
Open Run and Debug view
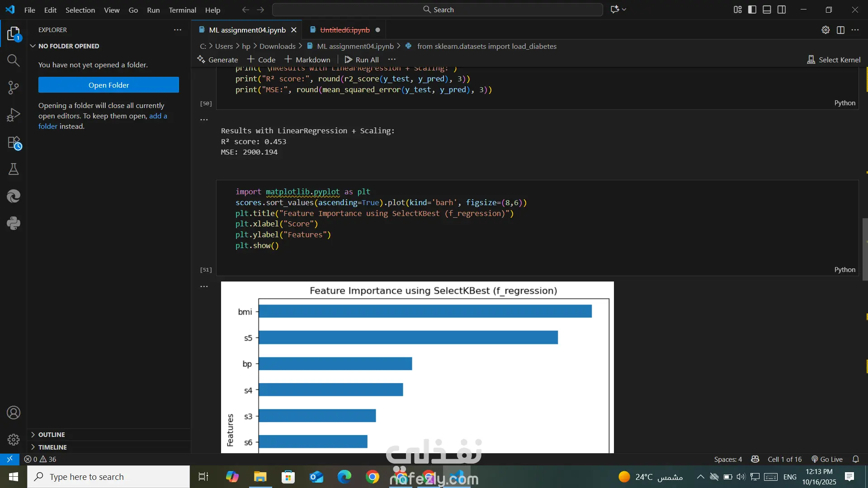(x=14, y=115)
